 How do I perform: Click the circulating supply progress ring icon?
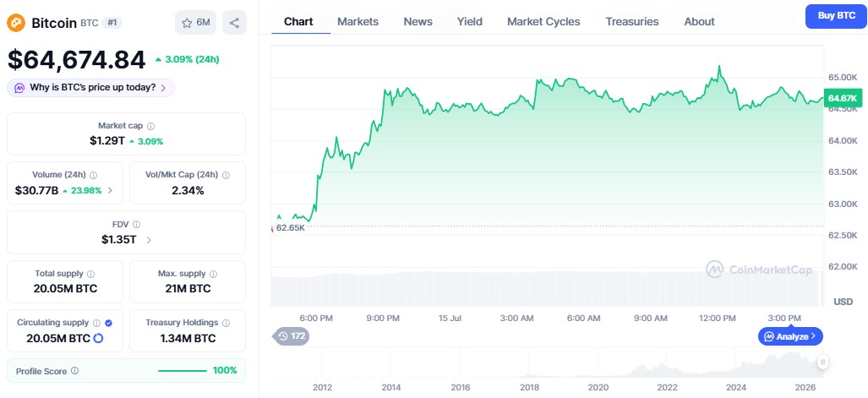(x=99, y=338)
